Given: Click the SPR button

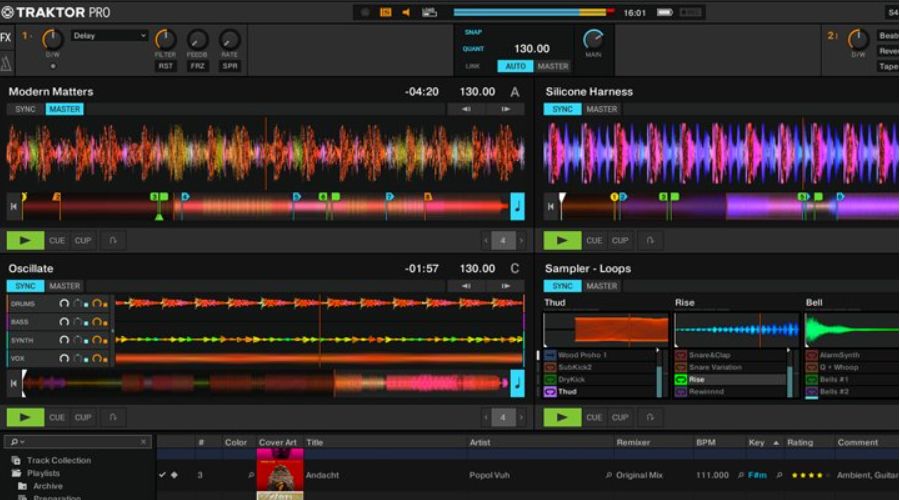Looking at the screenshot, I should point(230,66).
